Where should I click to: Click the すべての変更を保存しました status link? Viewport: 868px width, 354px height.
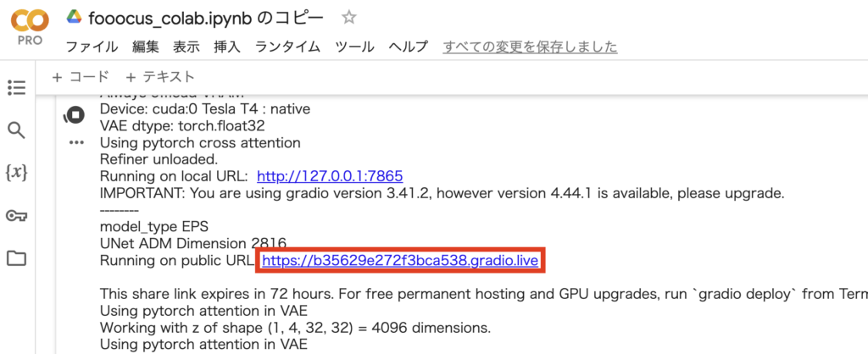(530, 47)
